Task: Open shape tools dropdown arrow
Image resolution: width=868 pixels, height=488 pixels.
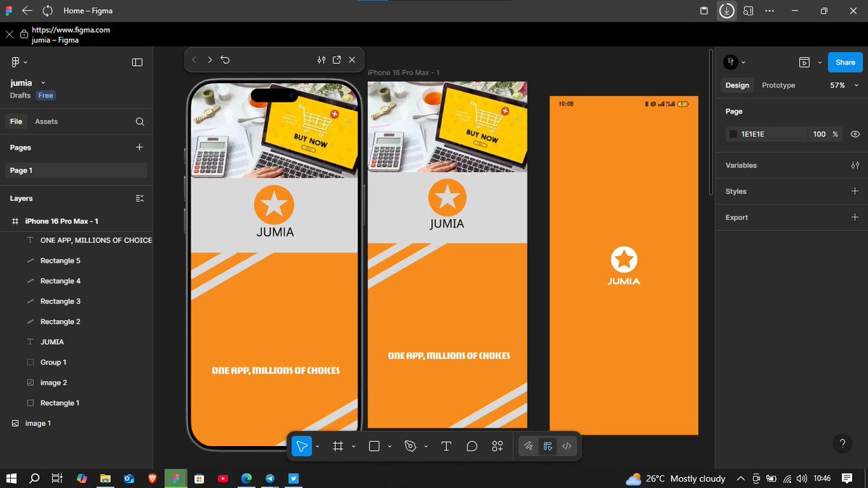Action: click(389, 447)
